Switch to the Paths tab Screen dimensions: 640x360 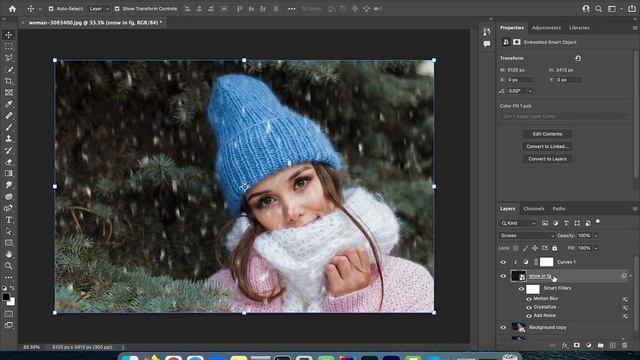[x=559, y=209]
